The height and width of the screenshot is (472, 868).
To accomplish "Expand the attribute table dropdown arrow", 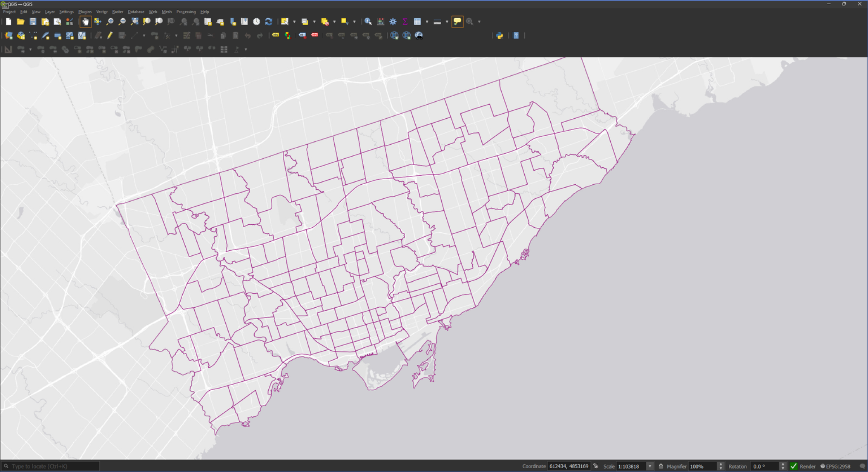I will click(427, 22).
